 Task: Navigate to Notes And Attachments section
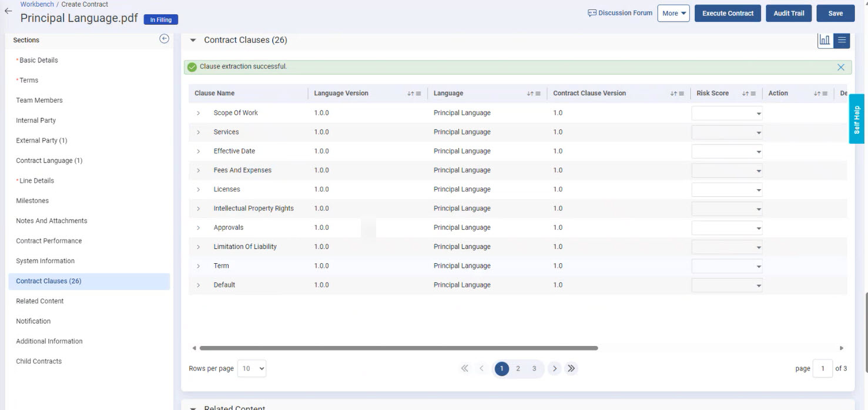point(52,221)
